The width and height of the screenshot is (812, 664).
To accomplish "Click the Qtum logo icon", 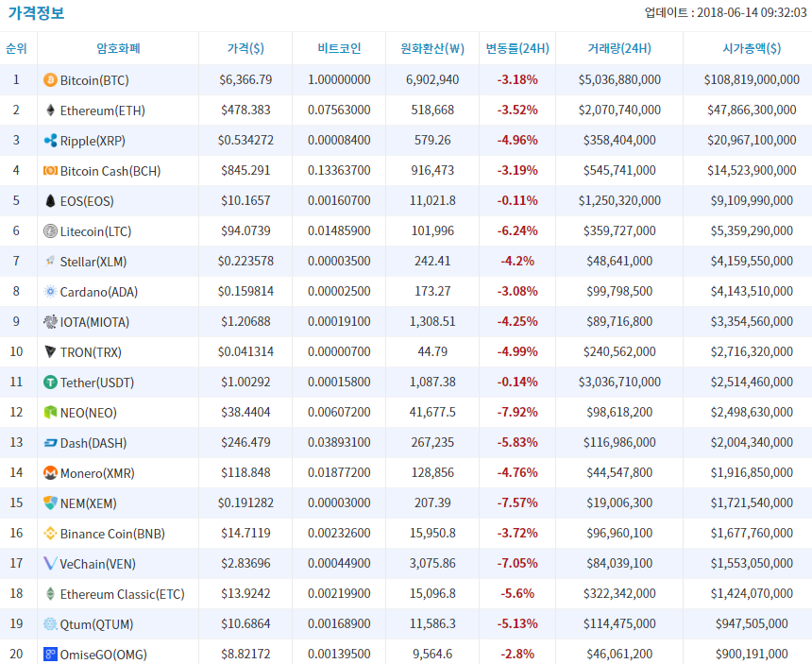I will 50,624.
